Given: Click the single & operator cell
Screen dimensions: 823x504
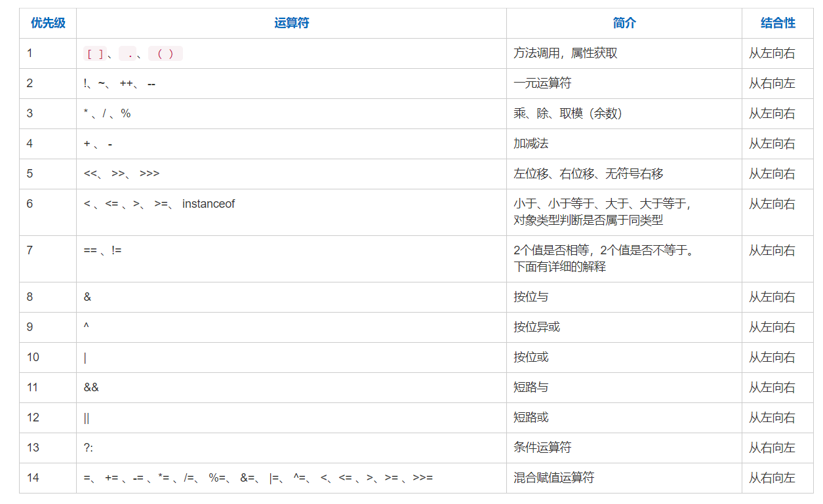Looking at the screenshot, I should point(291,298).
